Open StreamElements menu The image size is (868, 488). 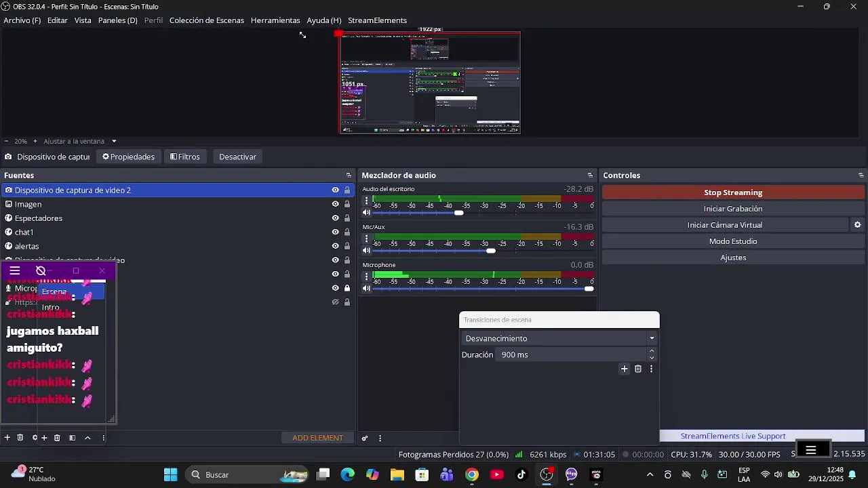coord(377,20)
